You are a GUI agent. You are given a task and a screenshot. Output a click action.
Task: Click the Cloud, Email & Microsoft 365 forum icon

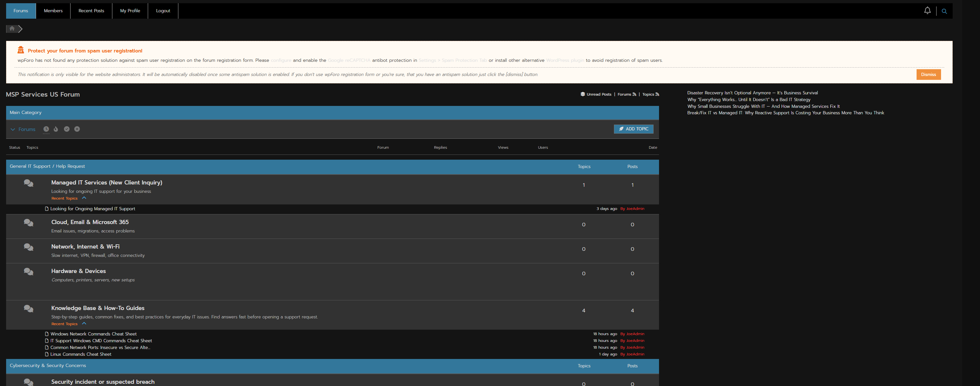pos(29,223)
